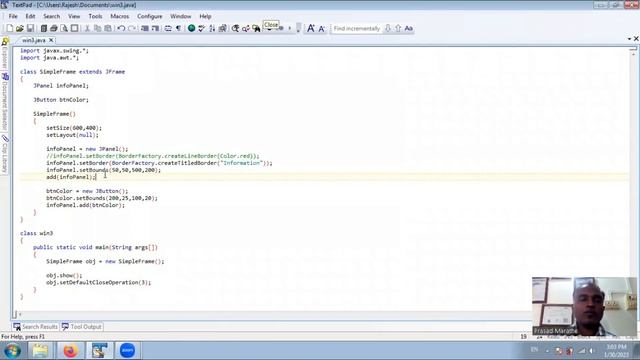Screen dimensions: 640x360
Task: Toggle visible spaces paragraph mark icon
Action: pos(178,29)
